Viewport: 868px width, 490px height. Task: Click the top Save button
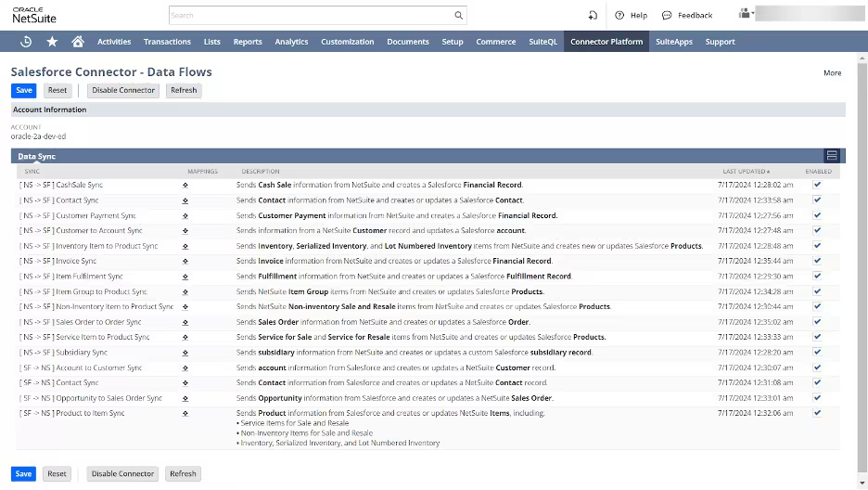click(24, 90)
